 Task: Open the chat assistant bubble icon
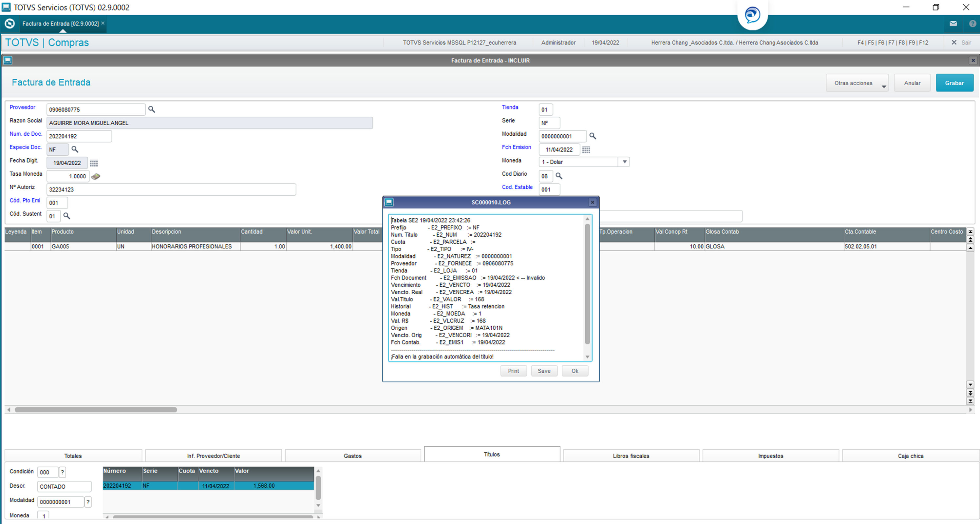(752, 15)
